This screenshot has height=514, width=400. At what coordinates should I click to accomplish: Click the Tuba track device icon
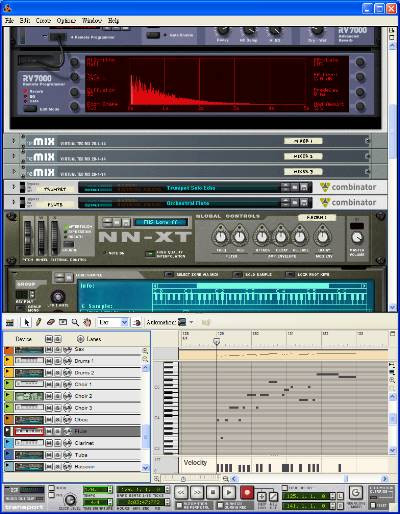[29, 455]
